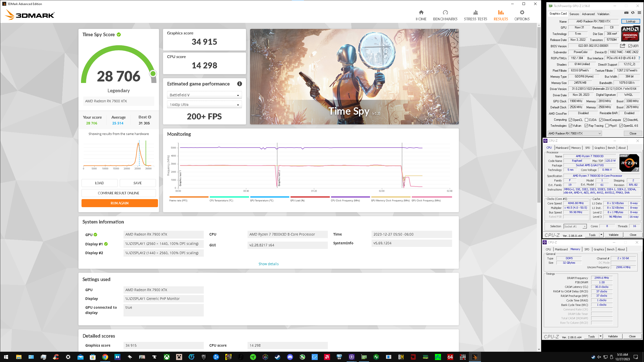The image size is (644, 362).
Task: Open Discord from the taskbar
Action: pos(290,357)
